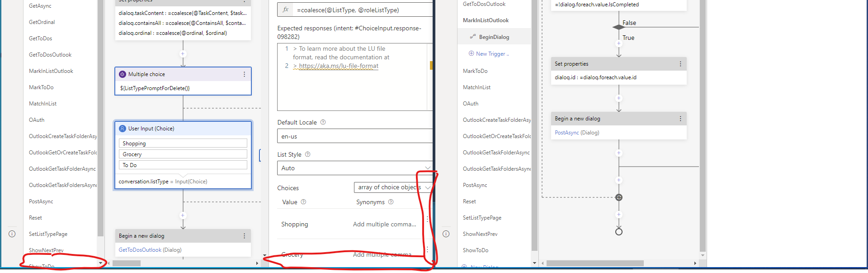Click the scroll-right arrow on right canvas
Image resolution: width=868 pixels, height=273 pixels.
click(695, 263)
